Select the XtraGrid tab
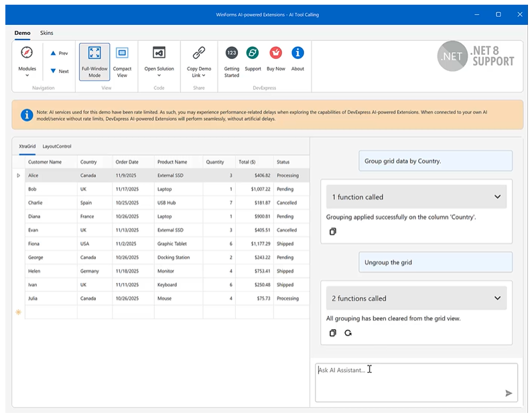The height and width of the screenshot is (419, 532). coord(27,146)
